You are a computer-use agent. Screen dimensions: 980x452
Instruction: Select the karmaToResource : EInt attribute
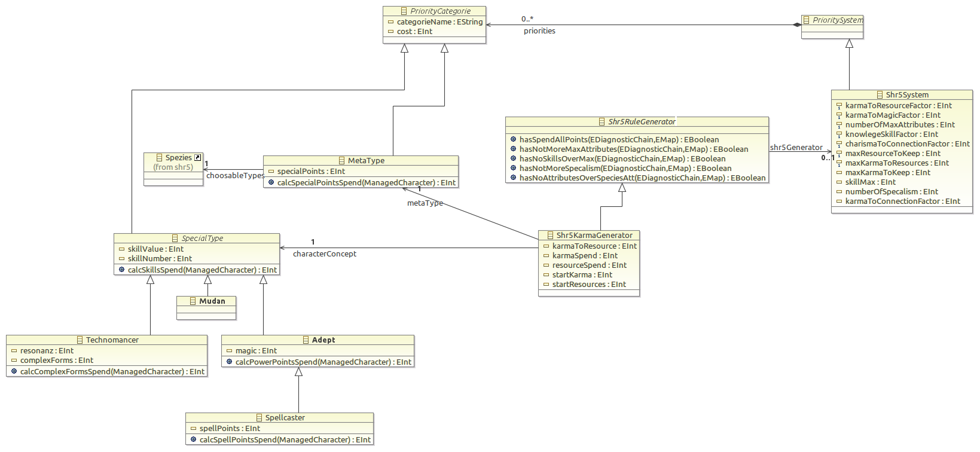[594, 246]
